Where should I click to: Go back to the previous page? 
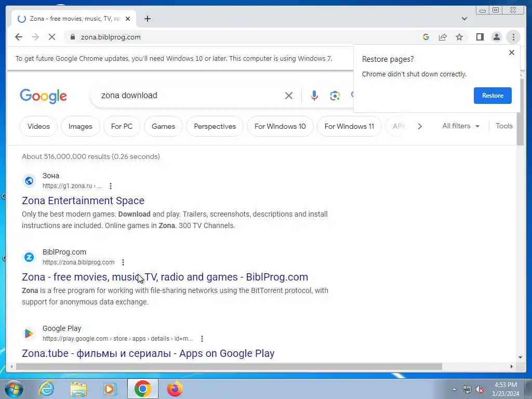pos(19,37)
